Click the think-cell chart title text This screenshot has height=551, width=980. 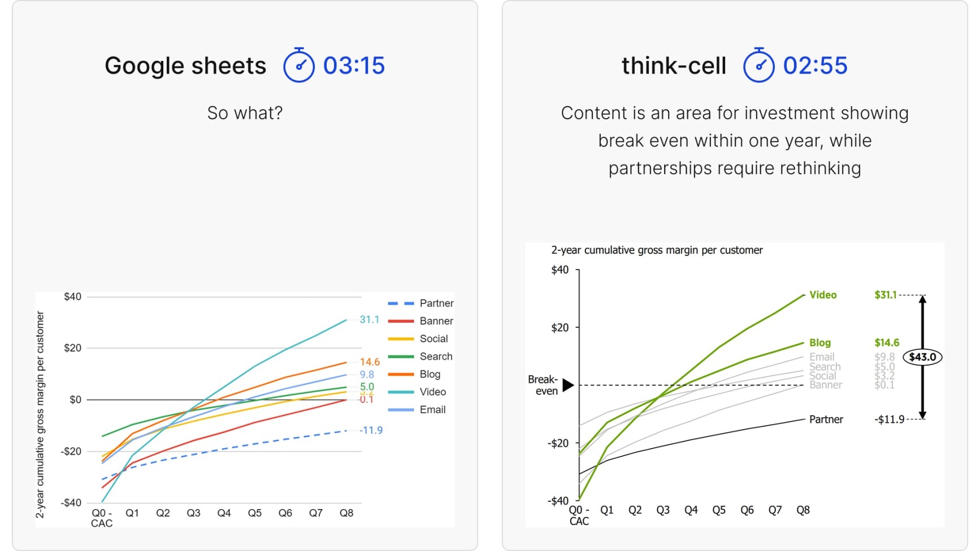tap(657, 250)
